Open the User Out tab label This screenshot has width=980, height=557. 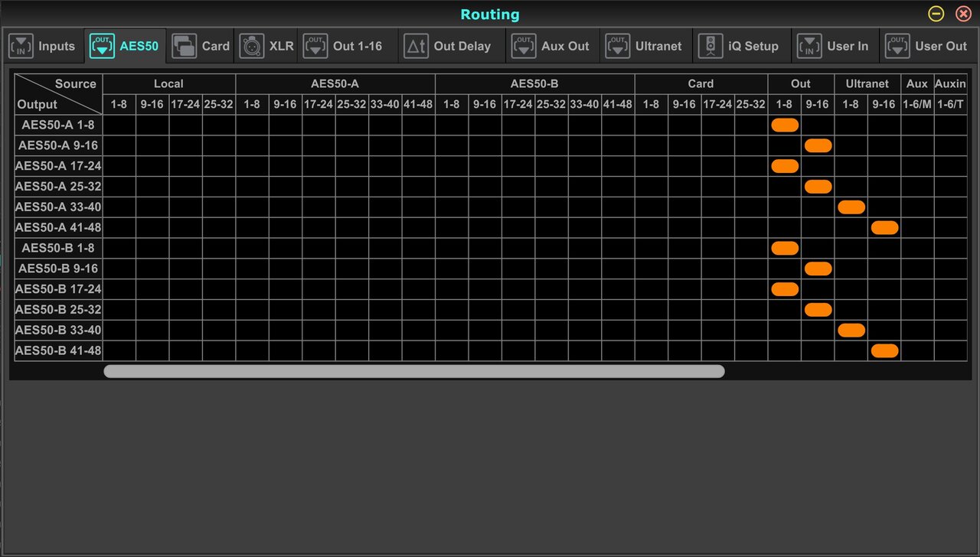pos(941,46)
